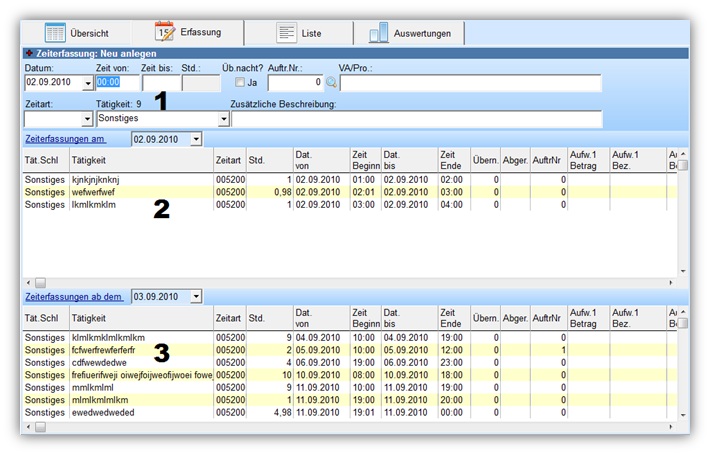Click the Tätigkeit column header in upper table

click(141, 160)
